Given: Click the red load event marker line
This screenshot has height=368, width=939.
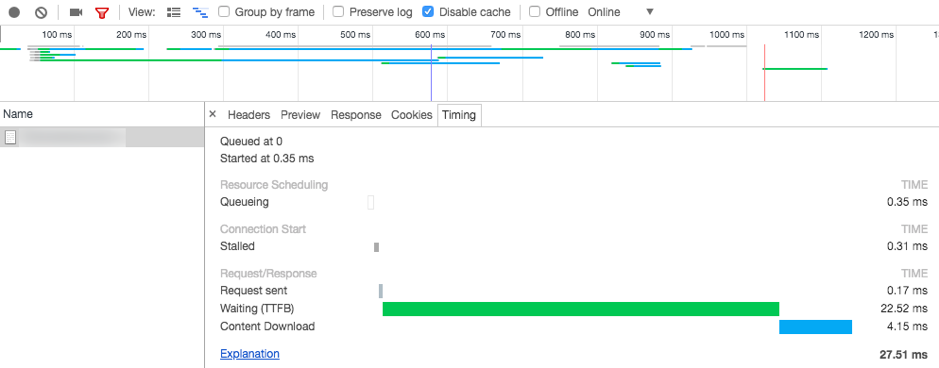Looking at the screenshot, I should point(764,72).
